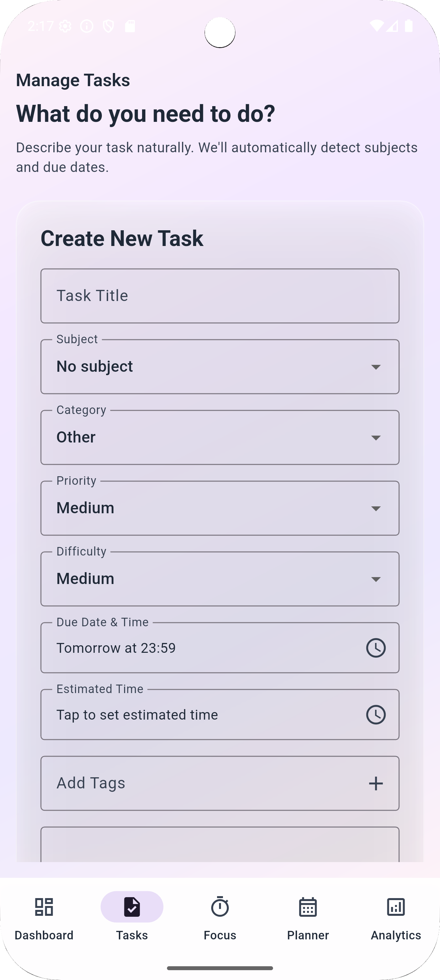Image resolution: width=440 pixels, height=980 pixels.
Task: Tap the 'Tap to set estimated time' text
Action: pos(137,715)
